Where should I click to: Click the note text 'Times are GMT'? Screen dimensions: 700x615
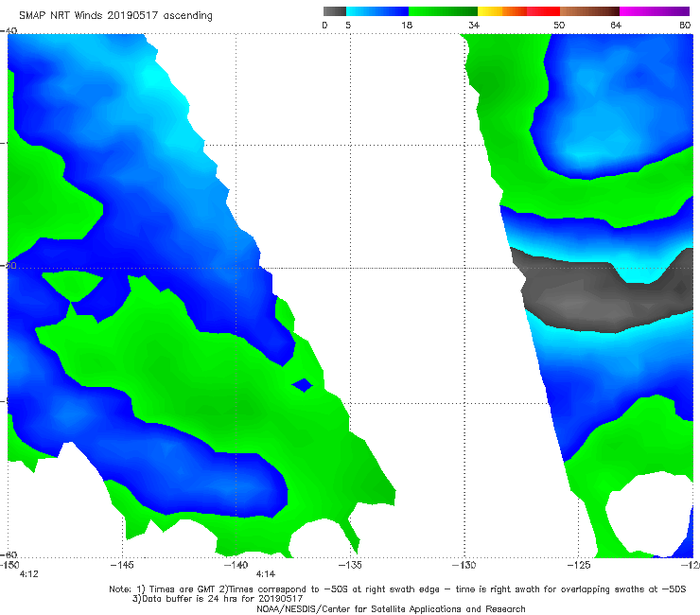(x=183, y=589)
